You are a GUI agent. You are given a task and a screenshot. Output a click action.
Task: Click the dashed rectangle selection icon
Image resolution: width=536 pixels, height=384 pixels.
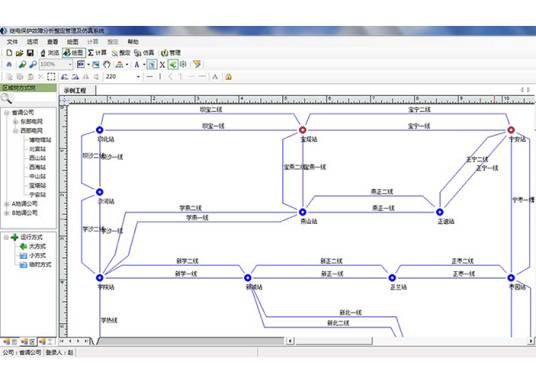coord(51,77)
